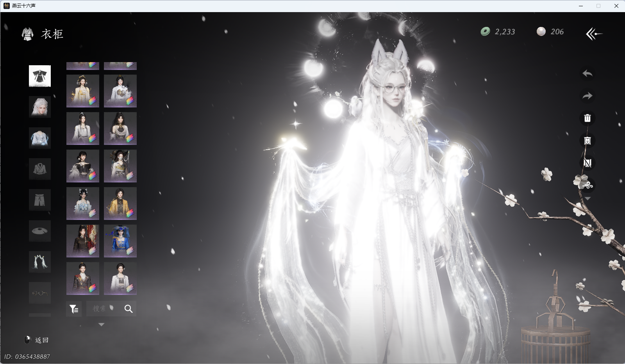Select the blue dress outfit thumbnail
The width and height of the screenshot is (625, 364).
(120, 241)
